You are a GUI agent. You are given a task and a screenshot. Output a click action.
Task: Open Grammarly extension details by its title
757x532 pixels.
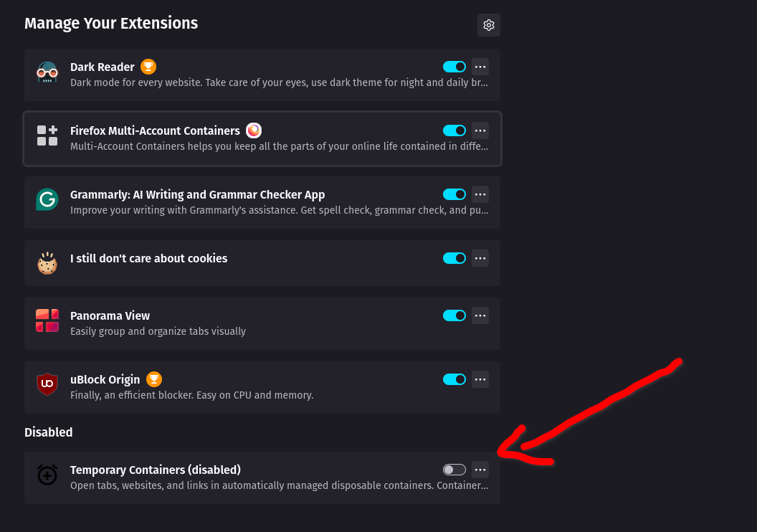click(x=197, y=194)
